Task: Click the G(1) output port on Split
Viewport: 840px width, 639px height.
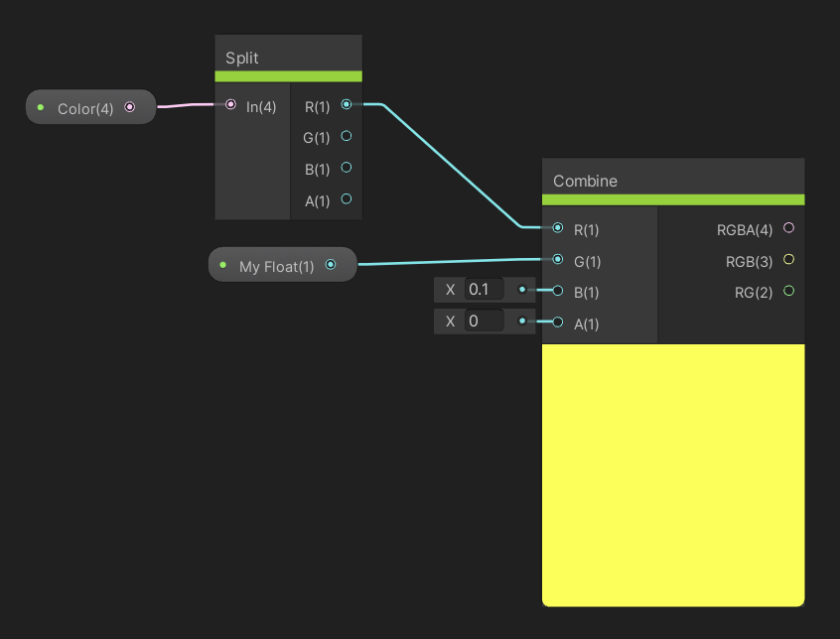Action: click(346, 136)
